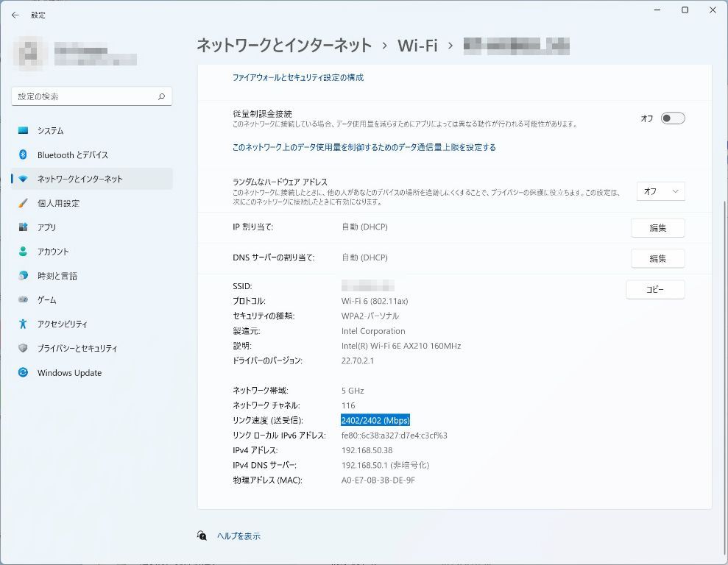Select the 個人用設定 paintbrush icon
This screenshot has width=728, height=565.
tap(23, 203)
